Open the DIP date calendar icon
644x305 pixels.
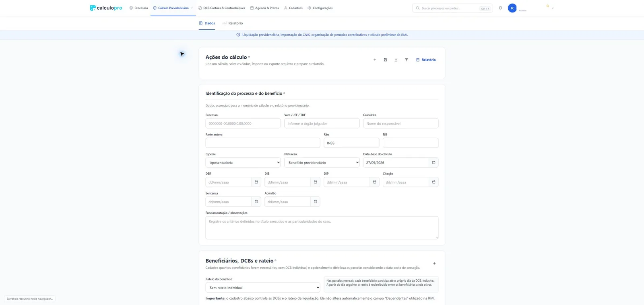pyautogui.click(x=374, y=182)
